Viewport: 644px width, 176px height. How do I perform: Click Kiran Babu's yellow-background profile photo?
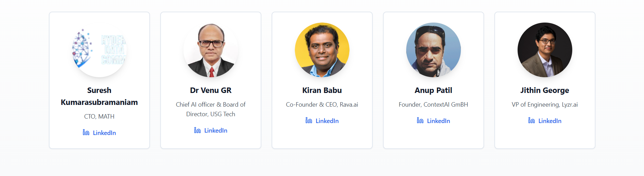pyautogui.click(x=322, y=50)
